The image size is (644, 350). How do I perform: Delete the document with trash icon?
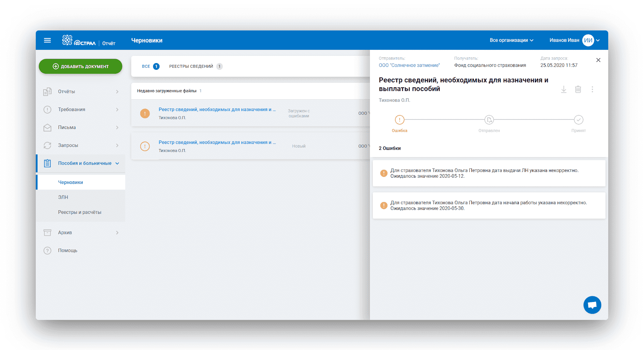pyautogui.click(x=578, y=89)
